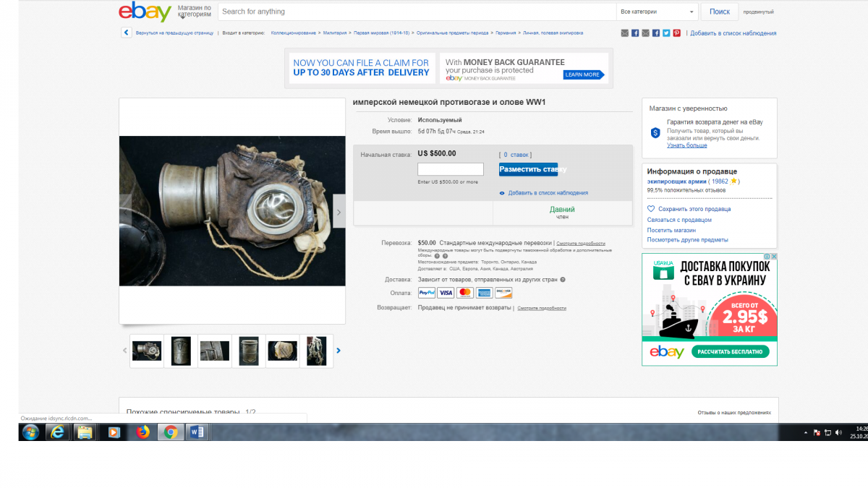Open 'Первая мировая (1914-18)' breadcrumb
The image size is (868, 488).
[382, 33]
